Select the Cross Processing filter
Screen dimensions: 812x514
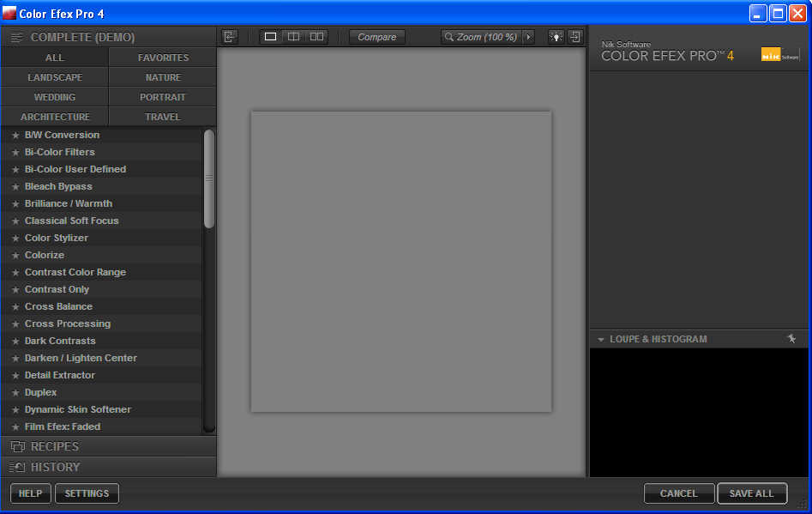pos(101,324)
